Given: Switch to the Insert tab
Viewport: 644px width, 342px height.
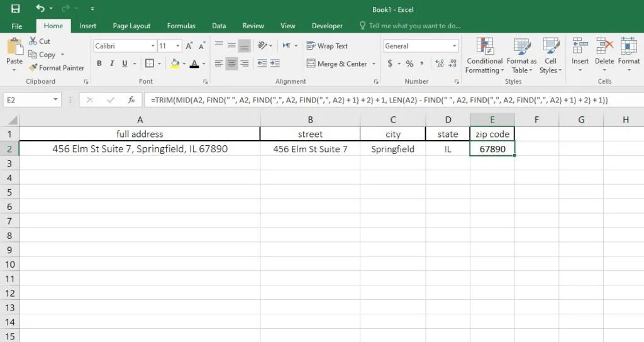Looking at the screenshot, I should coord(87,26).
